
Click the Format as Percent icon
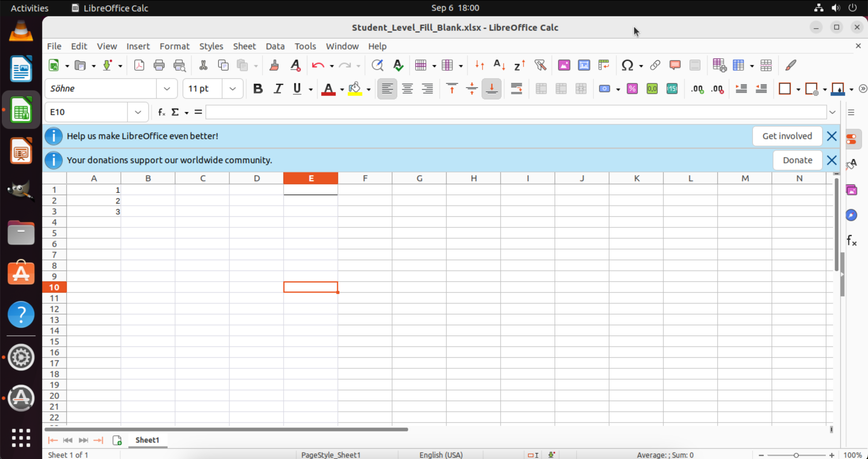coord(632,89)
